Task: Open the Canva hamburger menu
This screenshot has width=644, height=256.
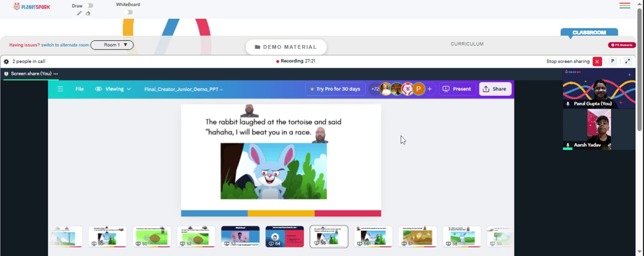Action: 61,89
